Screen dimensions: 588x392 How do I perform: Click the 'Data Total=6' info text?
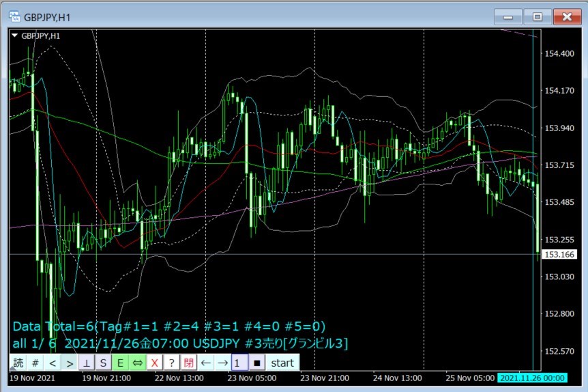pyautogui.click(x=168, y=326)
